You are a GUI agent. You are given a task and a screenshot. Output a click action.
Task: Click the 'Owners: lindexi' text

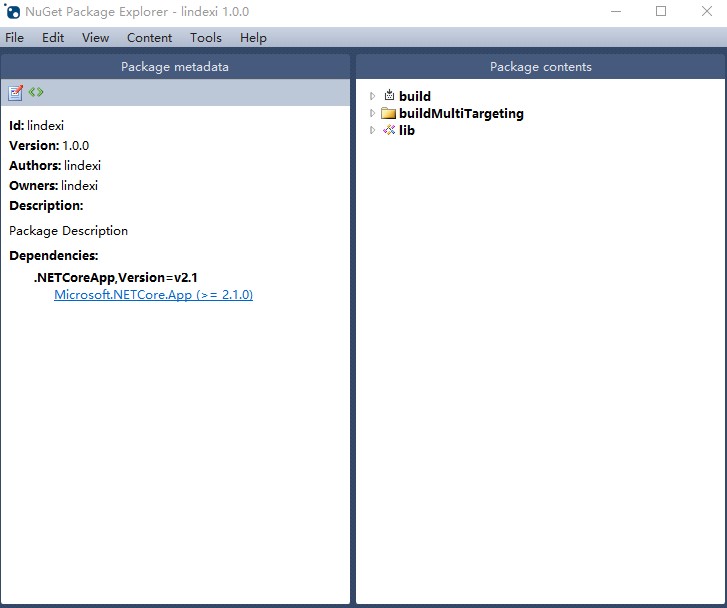tap(53, 186)
